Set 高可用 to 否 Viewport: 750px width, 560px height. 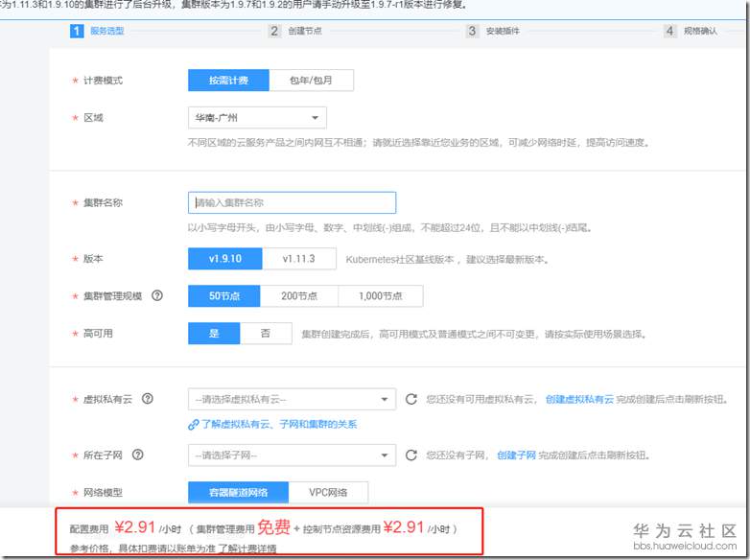(266, 334)
